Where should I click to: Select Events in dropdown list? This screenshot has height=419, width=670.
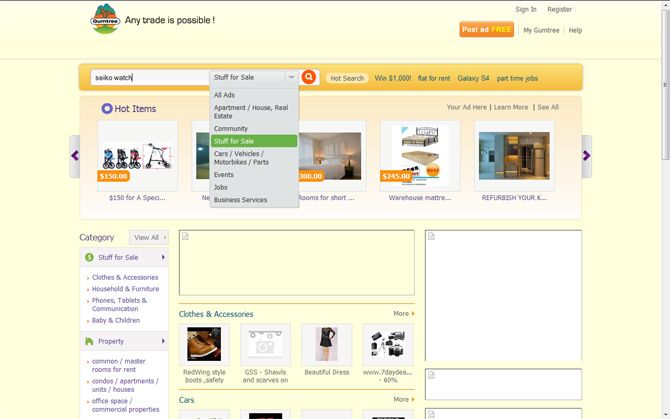click(x=224, y=175)
